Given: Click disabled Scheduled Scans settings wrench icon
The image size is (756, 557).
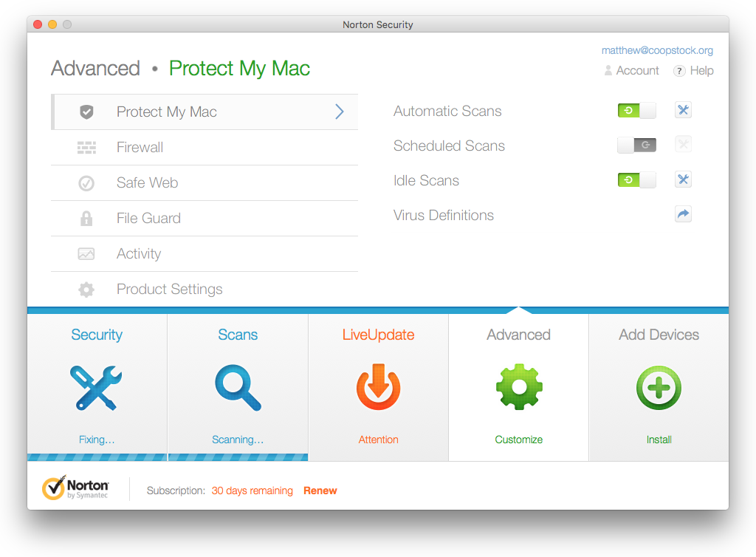Looking at the screenshot, I should pos(683,144).
